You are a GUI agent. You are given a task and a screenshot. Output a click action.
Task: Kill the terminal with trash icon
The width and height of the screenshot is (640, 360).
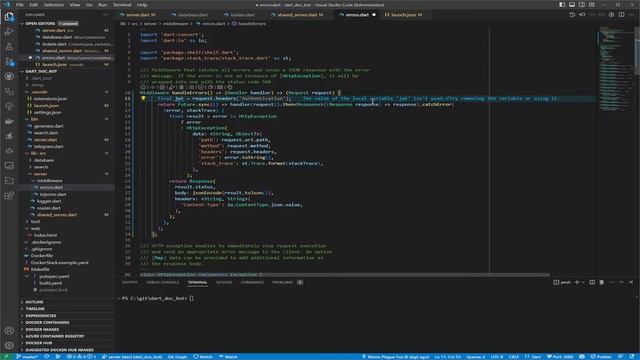(602, 282)
